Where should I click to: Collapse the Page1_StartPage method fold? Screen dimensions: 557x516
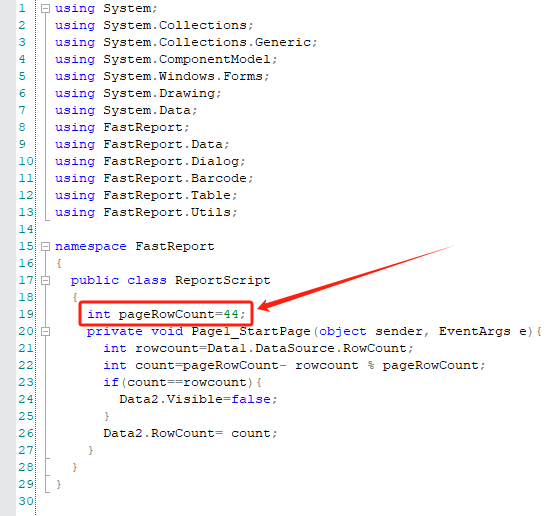point(45,332)
